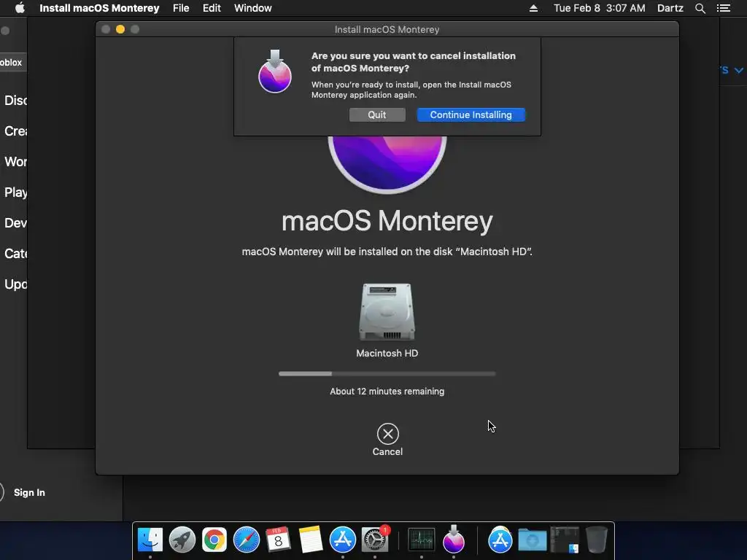Open Safari from the Dock
This screenshot has height=560, width=747.
[x=247, y=540]
